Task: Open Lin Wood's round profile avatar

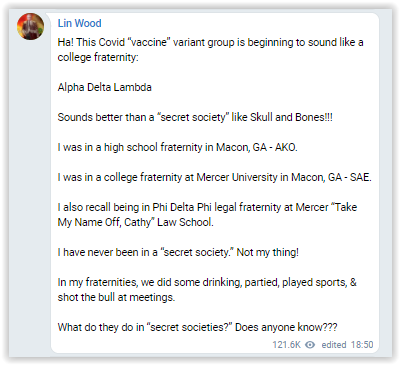Action: (x=30, y=27)
